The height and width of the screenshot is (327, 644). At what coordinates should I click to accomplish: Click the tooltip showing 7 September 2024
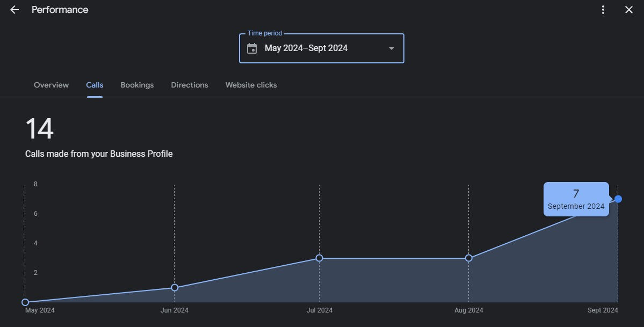coord(576,199)
